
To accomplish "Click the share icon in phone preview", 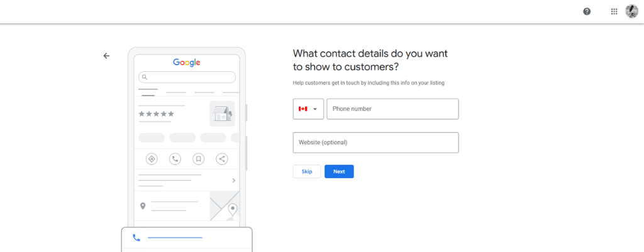I will pos(222,159).
